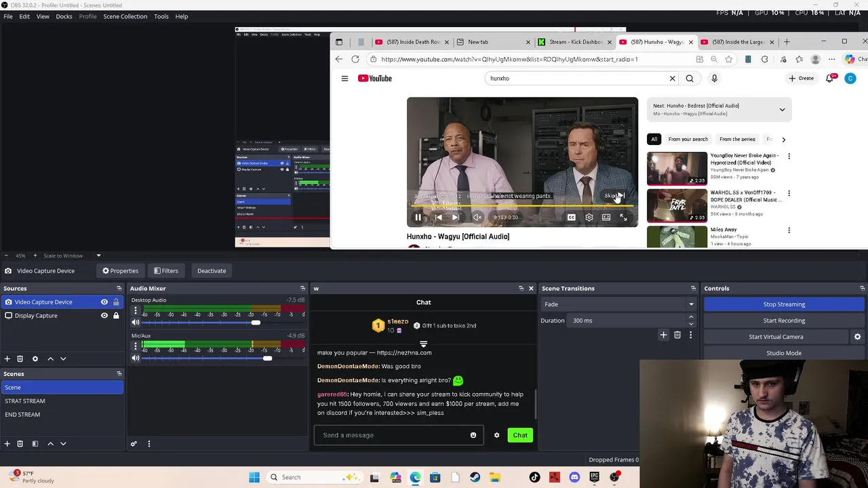Refresh the browser page
This screenshot has width=868, height=488.
(x=355, y=59)
